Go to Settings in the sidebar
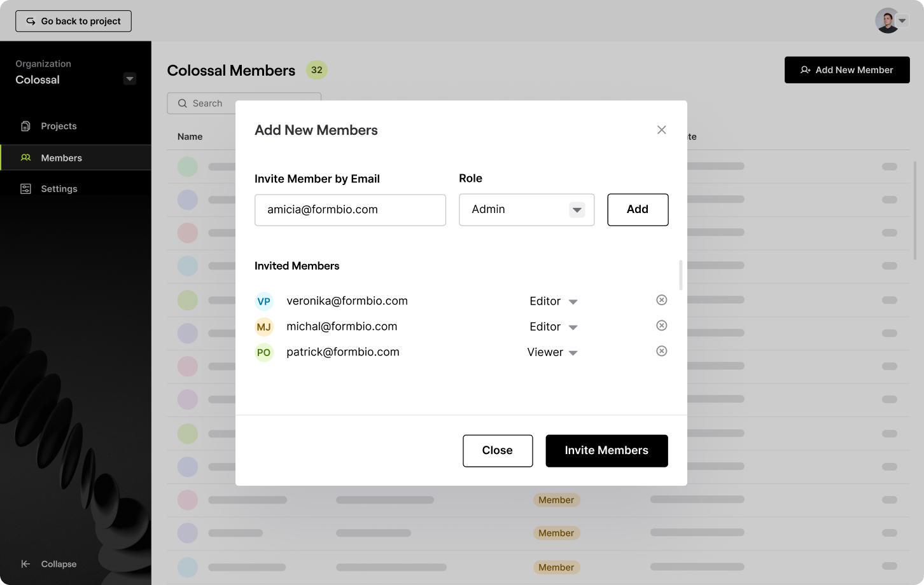 click(59, 189)
